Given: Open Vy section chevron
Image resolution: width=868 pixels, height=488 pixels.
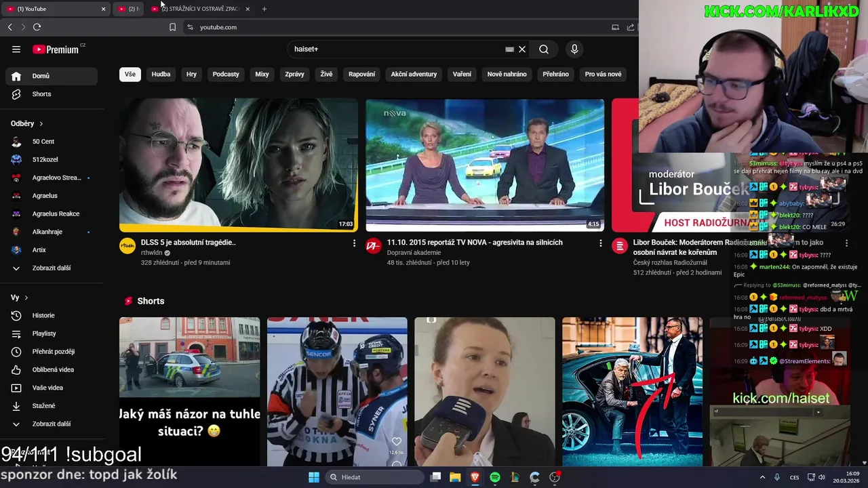Looking at the screenshot, I should (26, 298).
